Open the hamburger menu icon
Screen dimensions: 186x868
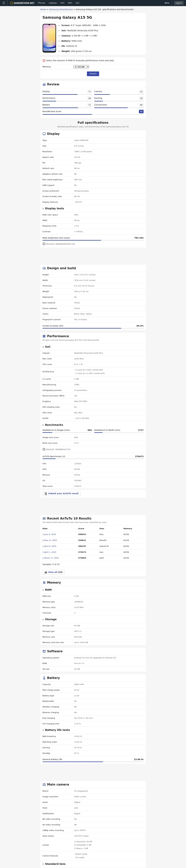[4, 3]
